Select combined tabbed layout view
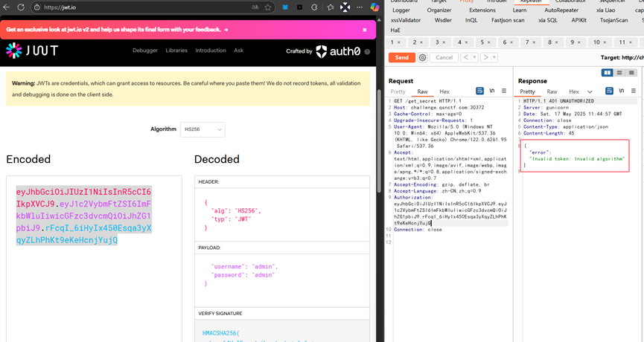The width and height of the screenshot is (644, 342). click(631, 73)
